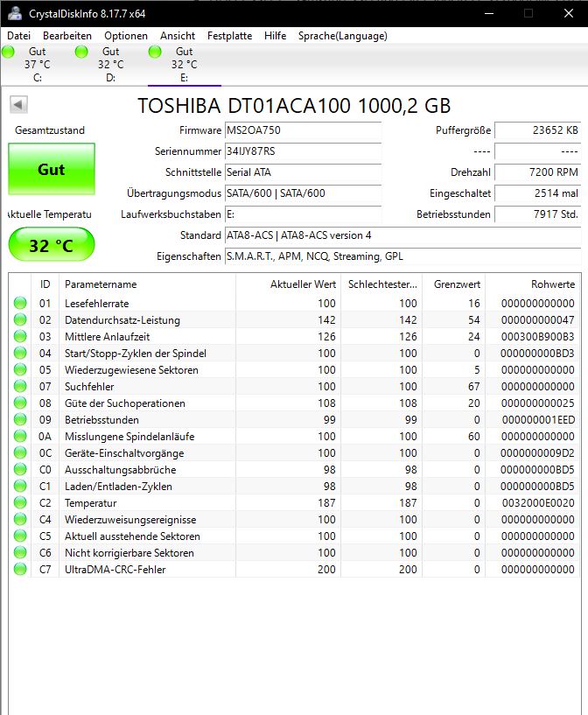588x715 pixels.
Task: Click the Parametername column header
Action: click(147, 284)
